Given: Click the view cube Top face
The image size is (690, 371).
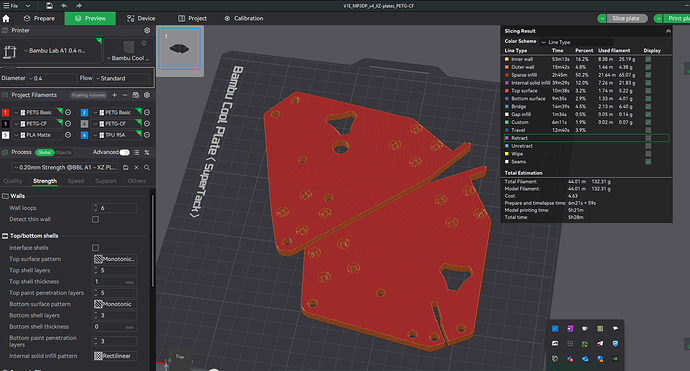Looking at the screenshot, I should coord(180,357).
